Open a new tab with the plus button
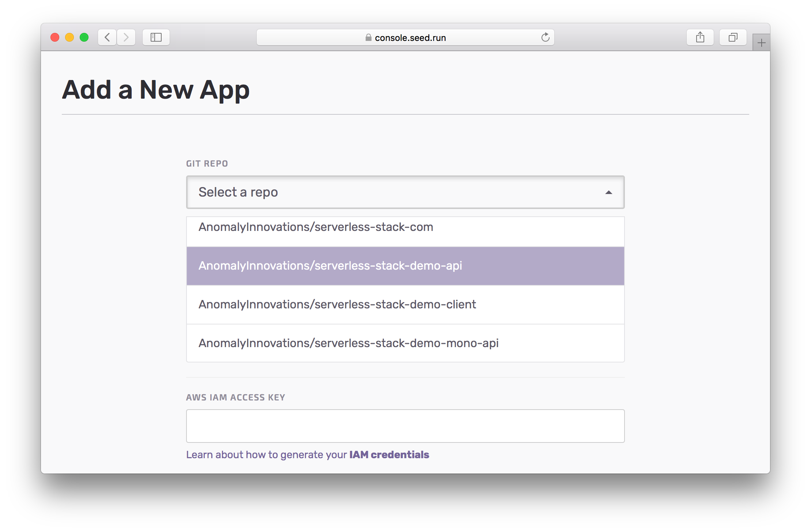 [x=761, y=43]
